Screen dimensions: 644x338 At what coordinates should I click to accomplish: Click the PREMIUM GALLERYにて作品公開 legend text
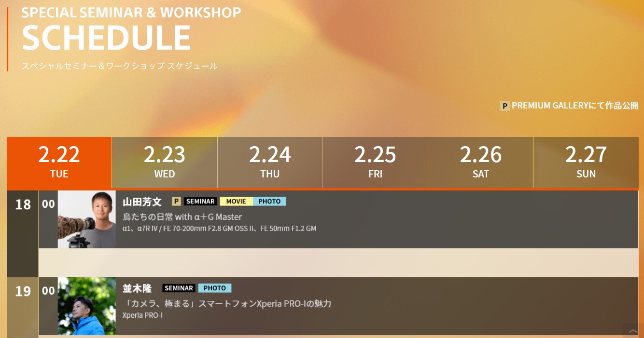coord(575,106)
